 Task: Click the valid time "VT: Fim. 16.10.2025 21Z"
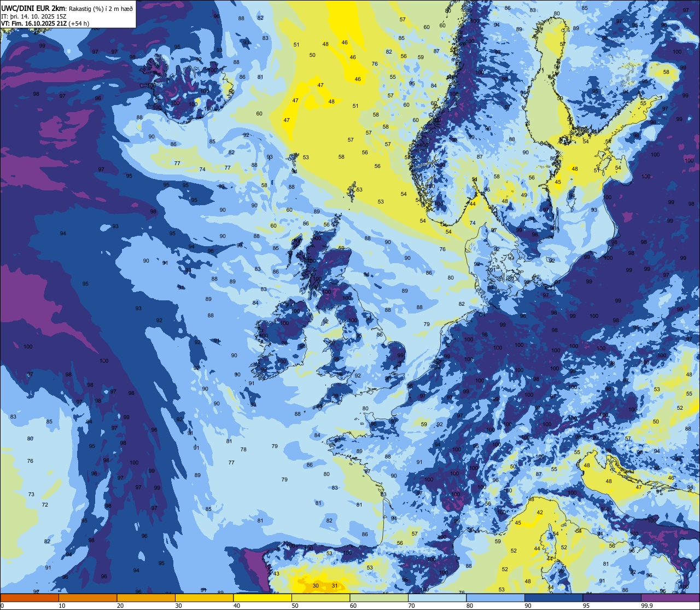click(x=34, y=24)
